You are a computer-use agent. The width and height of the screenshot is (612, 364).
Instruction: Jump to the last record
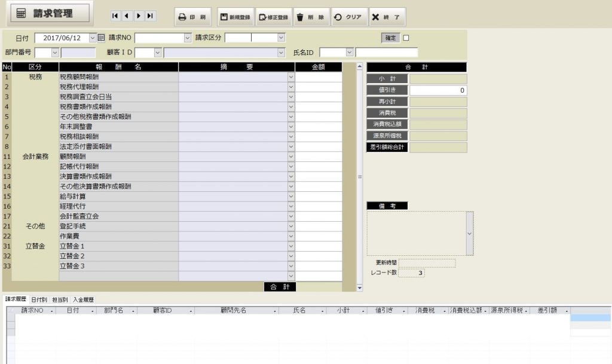(150, 16)
